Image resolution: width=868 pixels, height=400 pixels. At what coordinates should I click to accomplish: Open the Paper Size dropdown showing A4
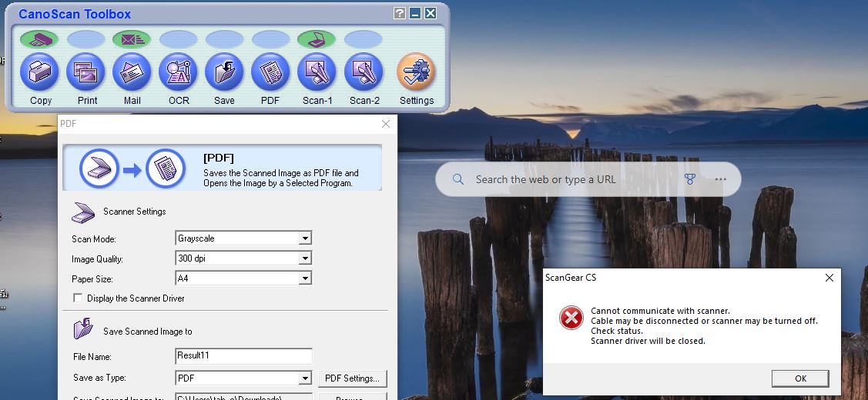[243, 278]
